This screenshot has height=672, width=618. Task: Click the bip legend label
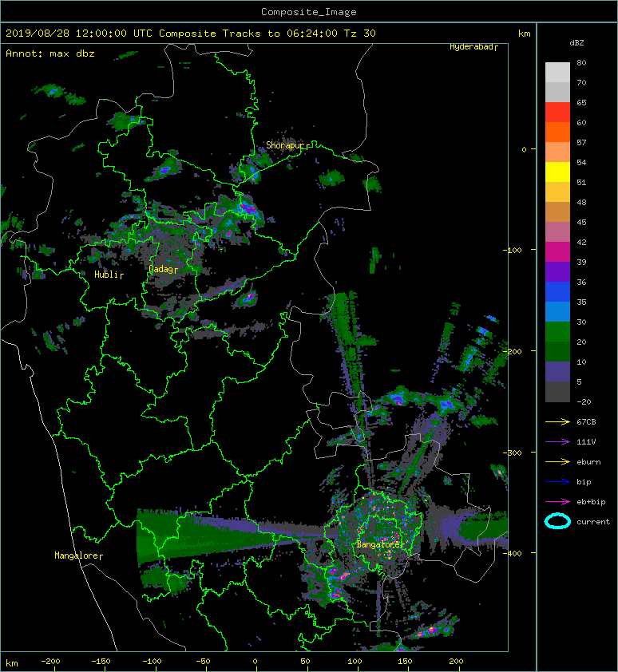[584, 482]
